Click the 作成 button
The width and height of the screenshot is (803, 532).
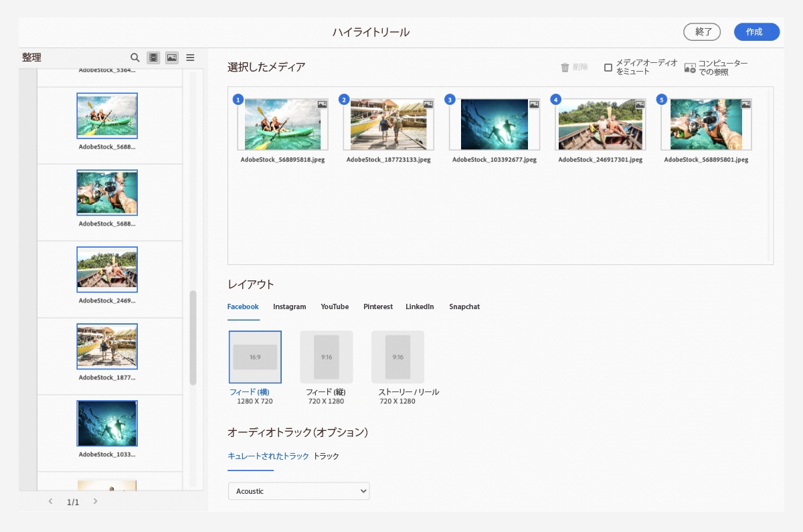[x=756, y=31]
